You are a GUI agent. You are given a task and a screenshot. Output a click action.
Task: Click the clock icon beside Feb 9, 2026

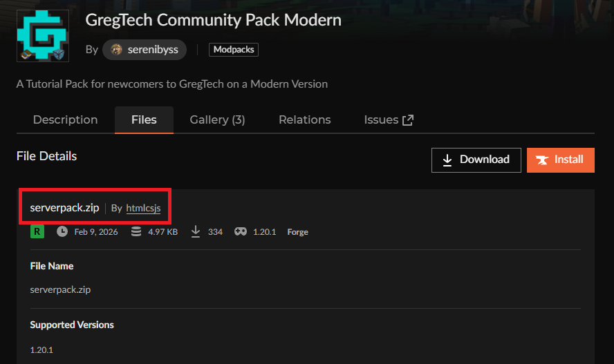[62, 232]
